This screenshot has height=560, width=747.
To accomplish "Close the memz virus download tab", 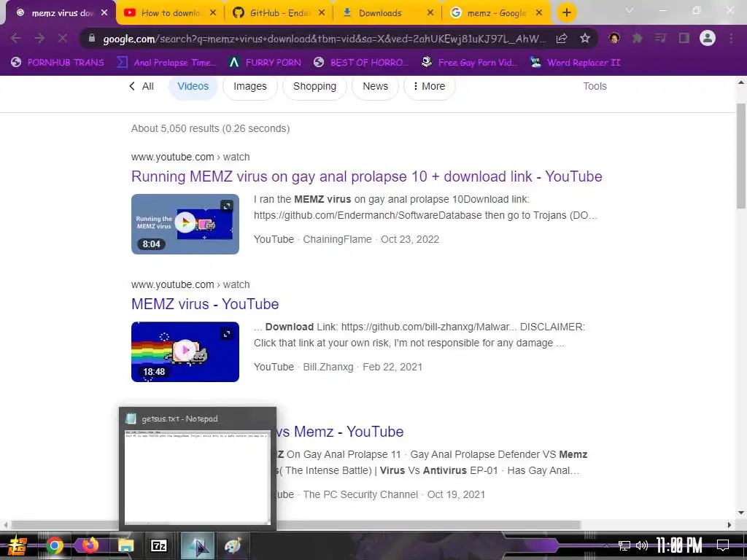I will tap(104, 13).
